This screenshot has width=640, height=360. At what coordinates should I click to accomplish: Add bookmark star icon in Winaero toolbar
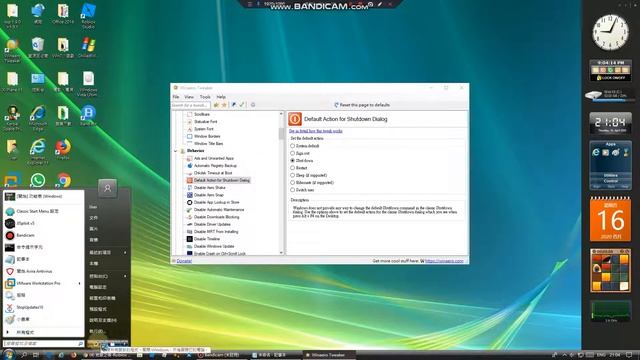coord(216,105)
